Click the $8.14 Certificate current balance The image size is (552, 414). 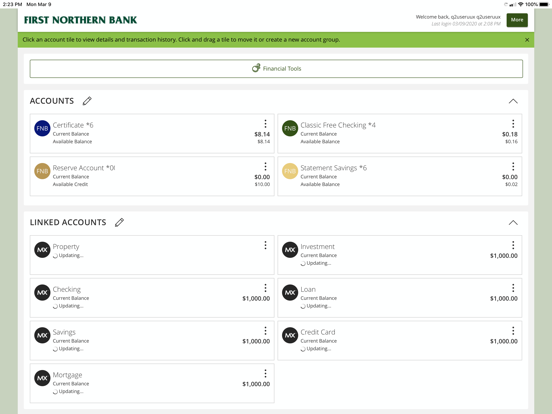[x=262, y=134]
